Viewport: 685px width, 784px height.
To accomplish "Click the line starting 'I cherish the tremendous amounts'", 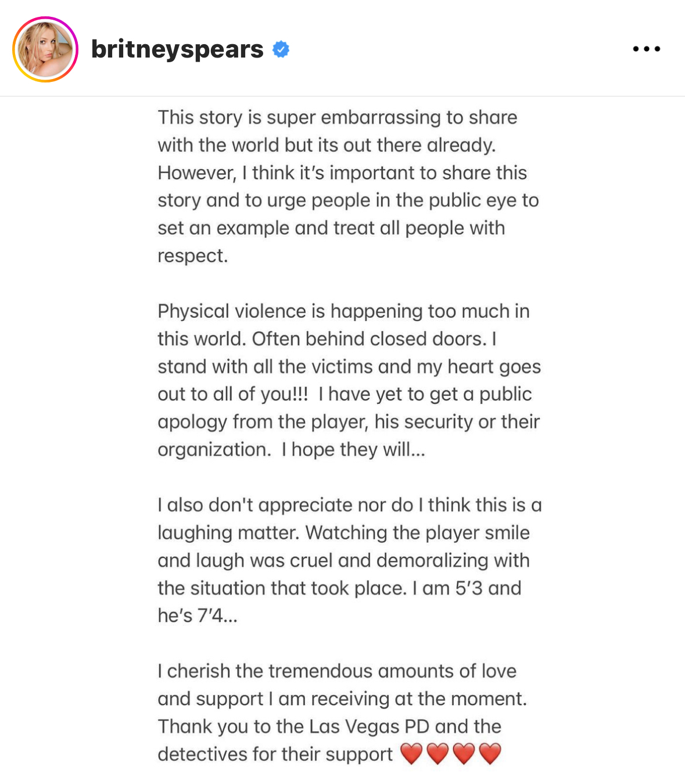I will (x=337, y=671).
